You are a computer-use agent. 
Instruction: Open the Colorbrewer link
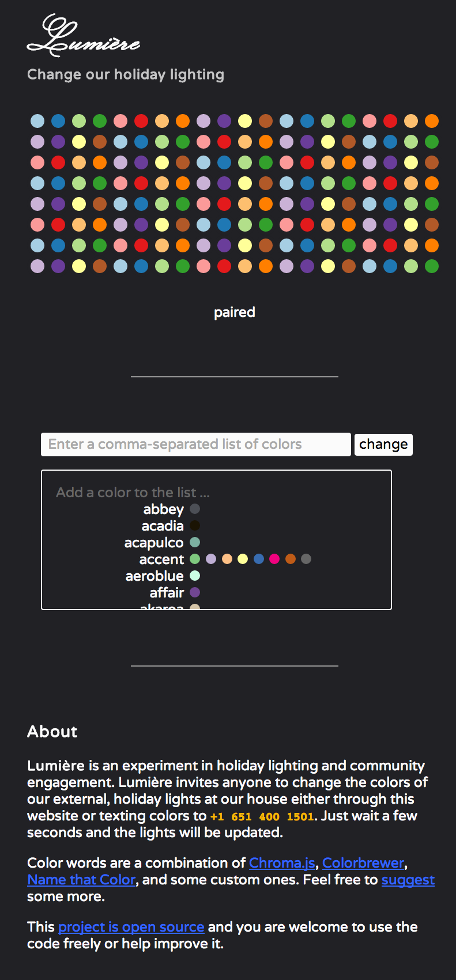[x=363, y=863]
